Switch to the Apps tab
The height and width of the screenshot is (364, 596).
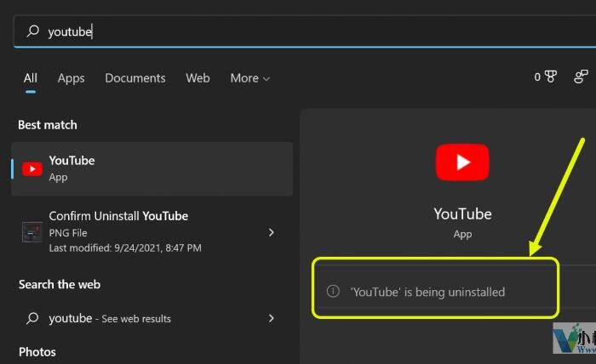coord(71,78)
